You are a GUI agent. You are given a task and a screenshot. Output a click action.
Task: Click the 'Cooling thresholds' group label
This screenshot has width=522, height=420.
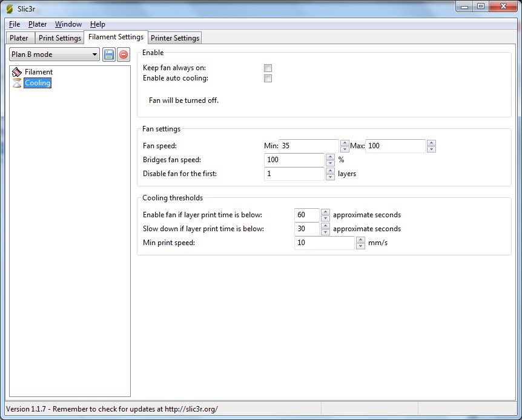tap(173, 198)
